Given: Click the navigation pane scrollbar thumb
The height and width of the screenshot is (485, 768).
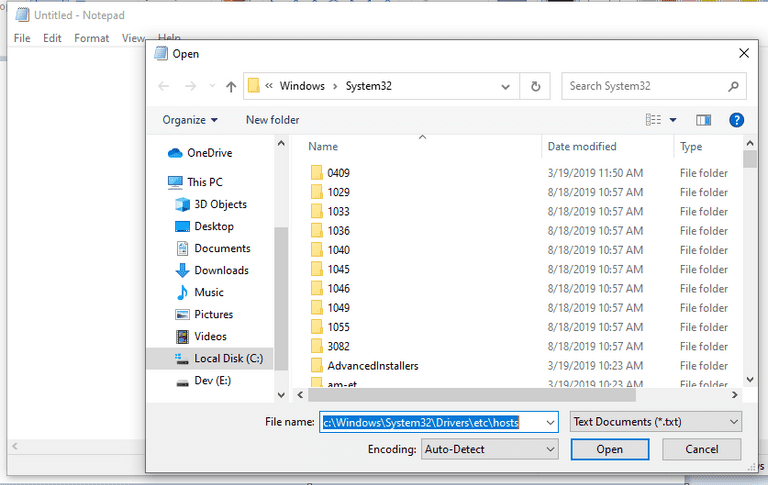Looking at the screenshot, I should (x=281, y=299).
